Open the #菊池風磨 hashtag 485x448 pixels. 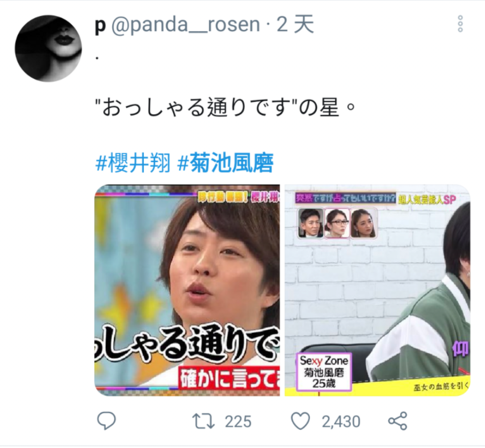225,163
